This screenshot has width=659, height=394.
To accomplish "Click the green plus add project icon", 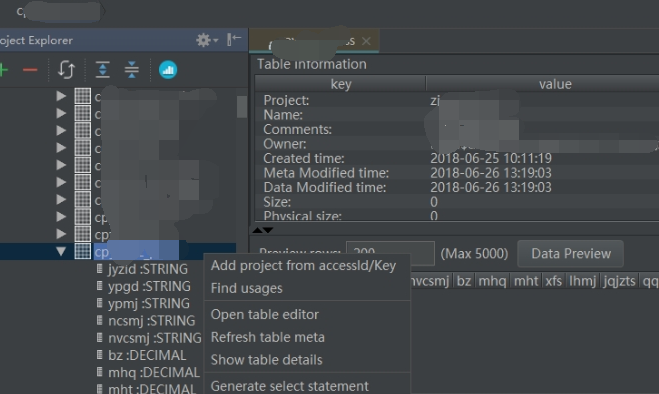I will point(4,70).
